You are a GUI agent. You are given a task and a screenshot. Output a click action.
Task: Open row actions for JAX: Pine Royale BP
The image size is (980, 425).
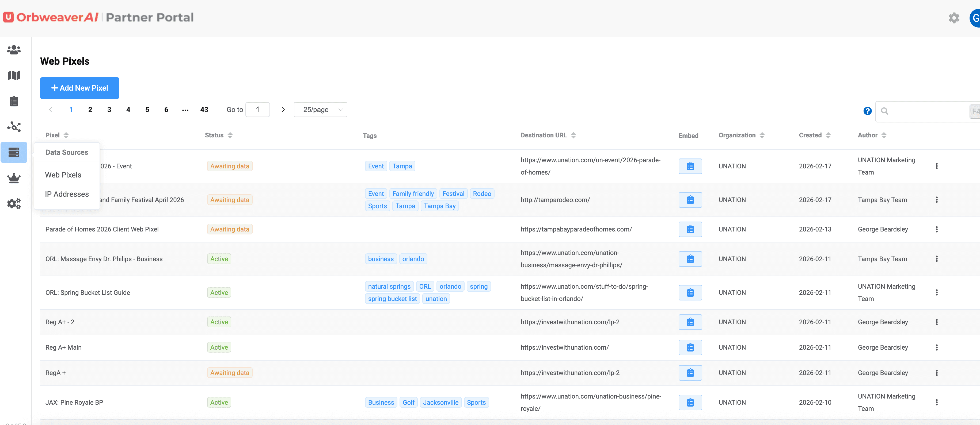pos(936,402)
